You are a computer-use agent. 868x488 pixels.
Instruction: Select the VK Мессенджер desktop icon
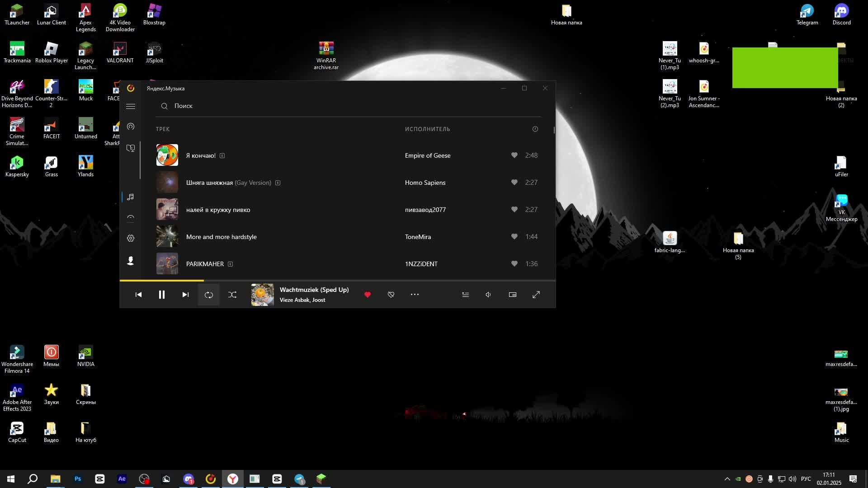[842, 208]
